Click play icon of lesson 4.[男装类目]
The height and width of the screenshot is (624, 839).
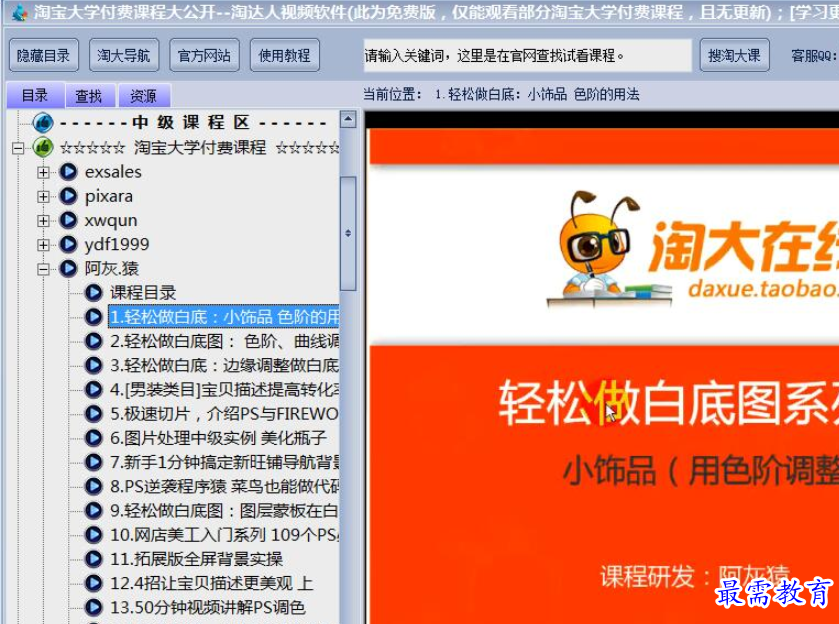93,389
